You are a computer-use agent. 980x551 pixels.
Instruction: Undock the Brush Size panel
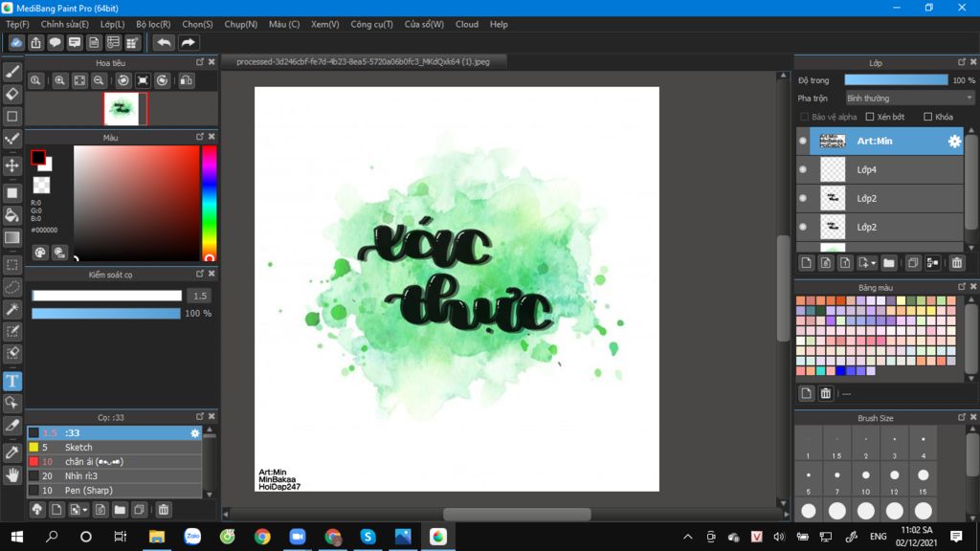(x=962, y=417)
